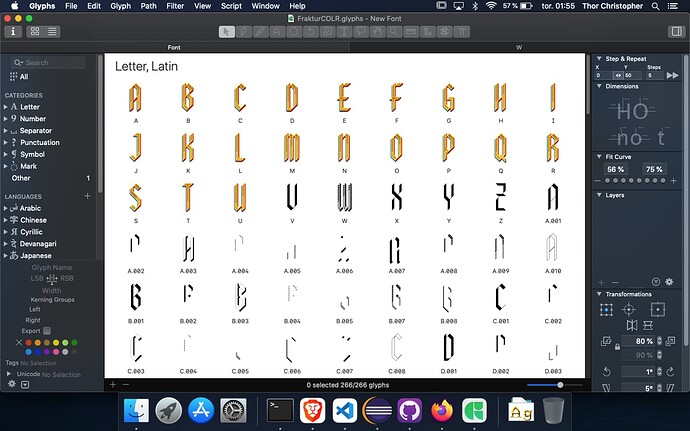The width and height of the screenshot is (690, 431).
Task: Set transform origin to metrics box
Action: [x=657, y=310]
